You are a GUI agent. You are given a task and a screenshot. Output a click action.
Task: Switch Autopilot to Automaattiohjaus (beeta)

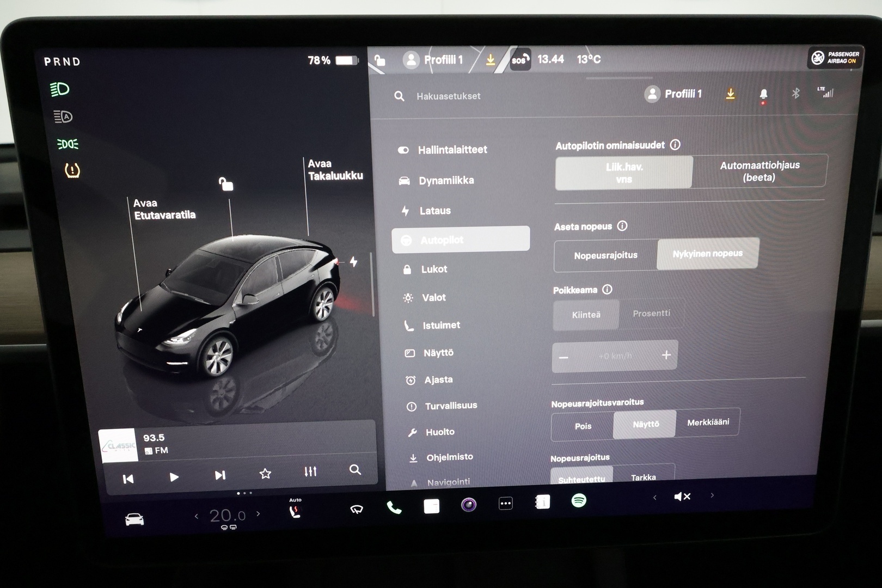coord(759,171)
